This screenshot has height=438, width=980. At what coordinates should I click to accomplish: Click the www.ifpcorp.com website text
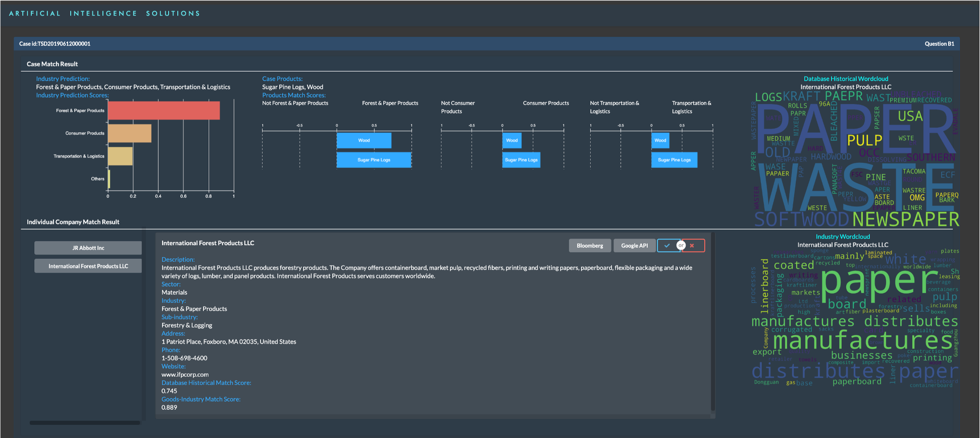185,374
